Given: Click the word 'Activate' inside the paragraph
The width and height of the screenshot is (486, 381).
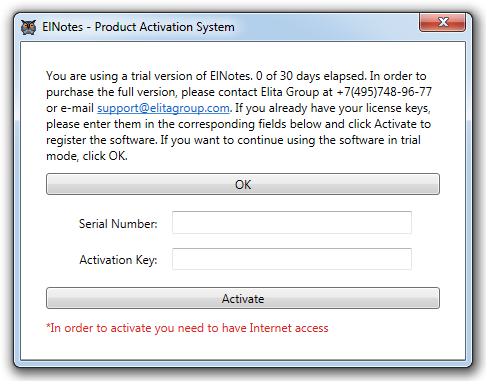Looking at the screenshot, I should coord(395,124).
